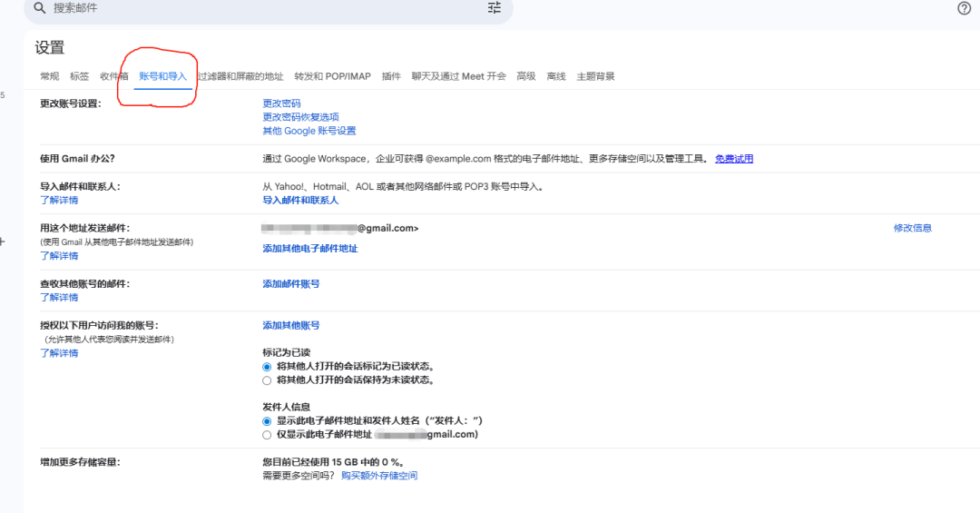Viewport: 980px width, 513px height.
Task: Switch to the 常规 tab
Action: click(49, 76)
